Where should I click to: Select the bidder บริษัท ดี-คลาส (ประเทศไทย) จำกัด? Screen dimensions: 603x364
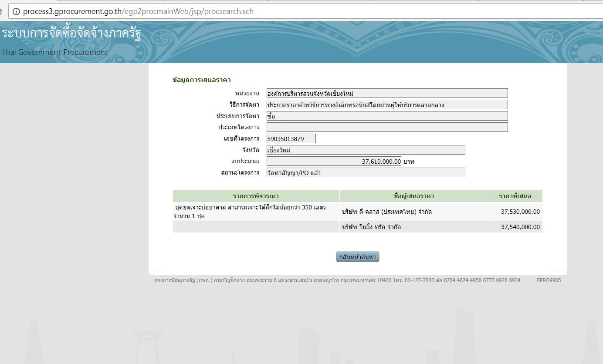[387, 212]
